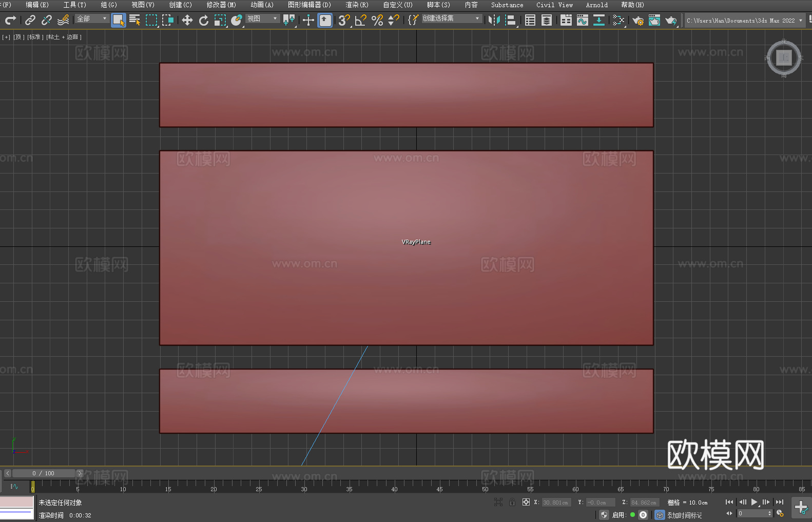Click the Z coordinate field
Viewport: 812px width, 522px height.
(644, 502)
